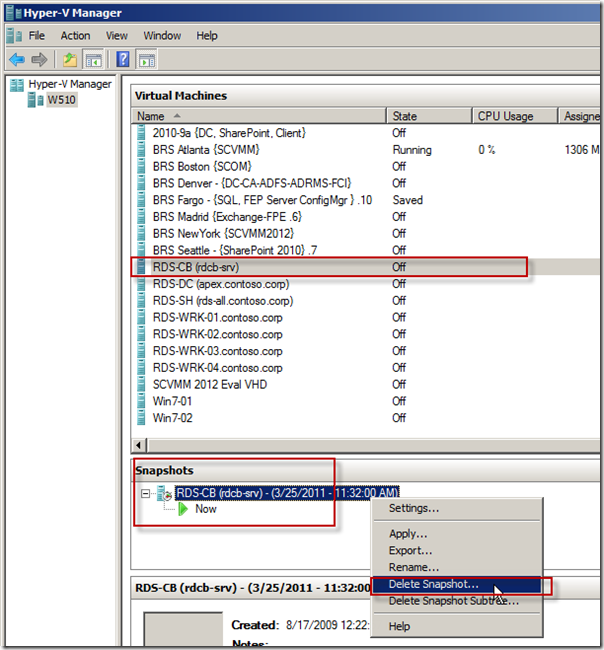Choose Delete Snapshot... from context menu
Image resolution: width=604 pixels, height=650 pixels.
[x=457, y=585]
